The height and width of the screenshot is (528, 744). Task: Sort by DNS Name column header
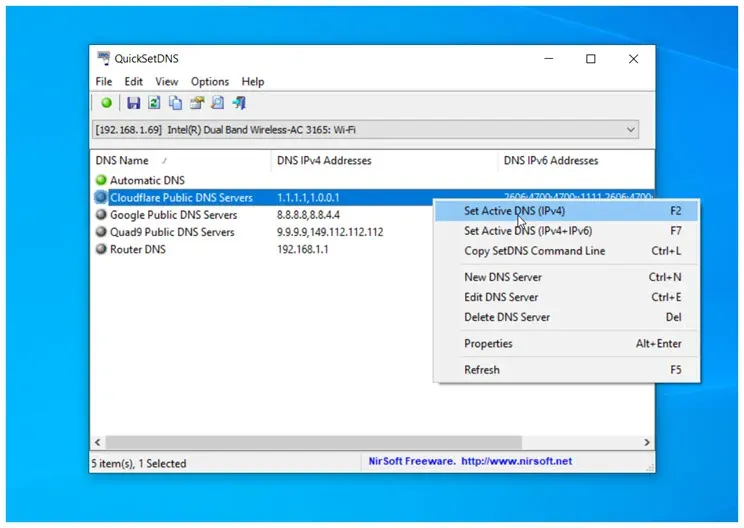[x=180, y=160]
